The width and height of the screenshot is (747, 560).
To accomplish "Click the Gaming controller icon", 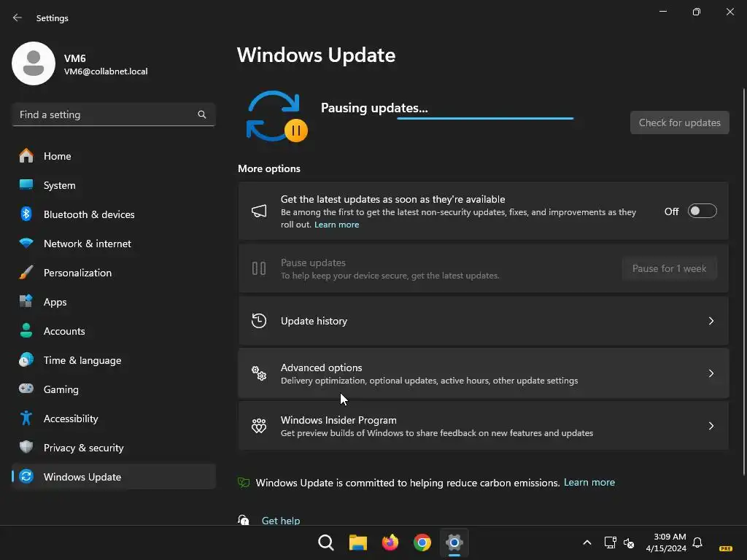I will click(26, 389).
